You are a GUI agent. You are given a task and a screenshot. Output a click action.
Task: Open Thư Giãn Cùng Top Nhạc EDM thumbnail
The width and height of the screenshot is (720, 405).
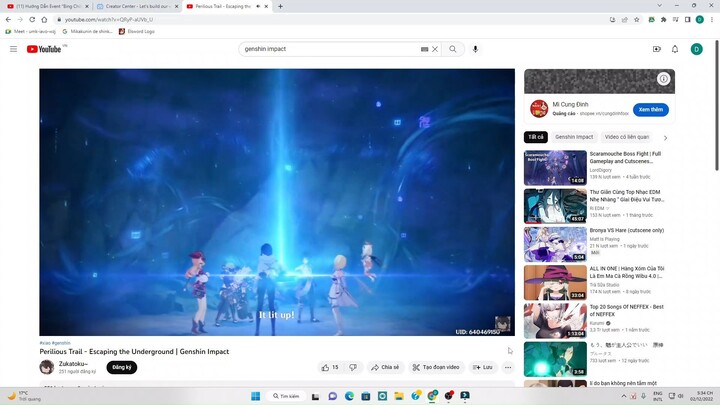555,206
